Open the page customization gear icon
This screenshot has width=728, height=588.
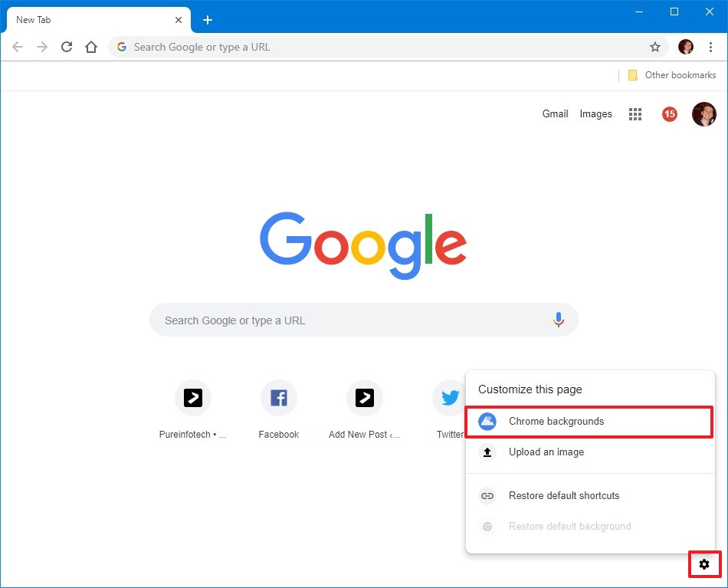pos(704,564)
